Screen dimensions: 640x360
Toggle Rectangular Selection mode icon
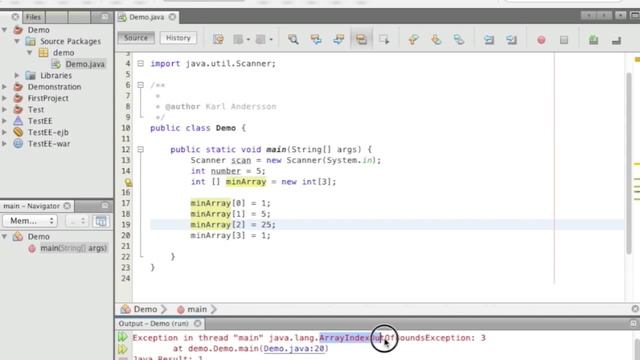(384, 39)
